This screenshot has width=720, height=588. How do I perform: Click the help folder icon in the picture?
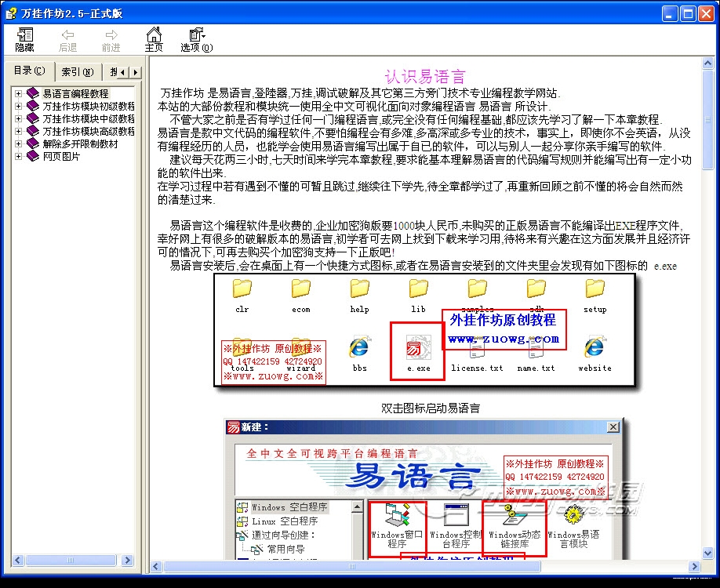(359, 289)
